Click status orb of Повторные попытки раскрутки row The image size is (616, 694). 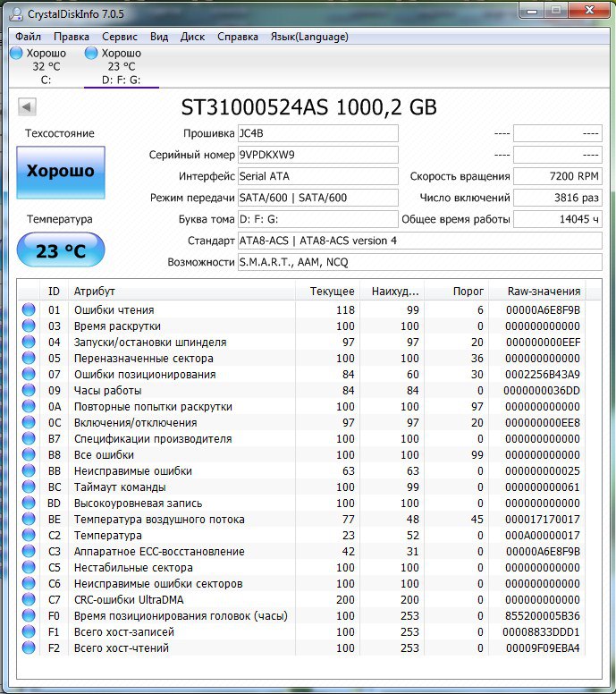click(29, 406)
